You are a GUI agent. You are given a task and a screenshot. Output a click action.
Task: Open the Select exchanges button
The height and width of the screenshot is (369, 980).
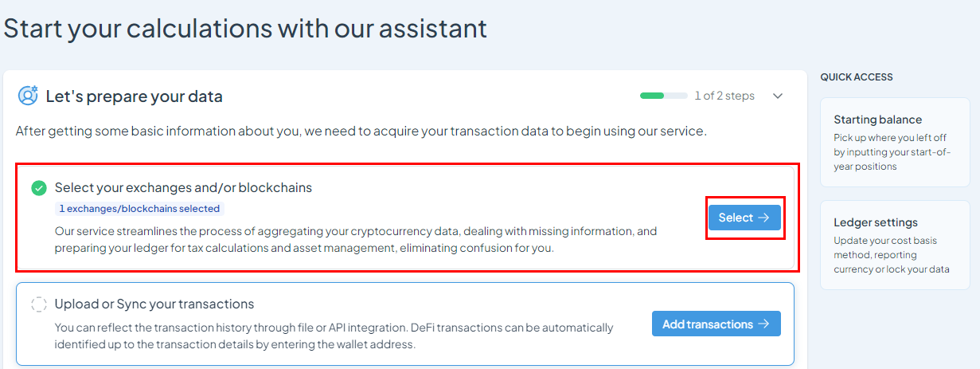[x=744, y=218]
